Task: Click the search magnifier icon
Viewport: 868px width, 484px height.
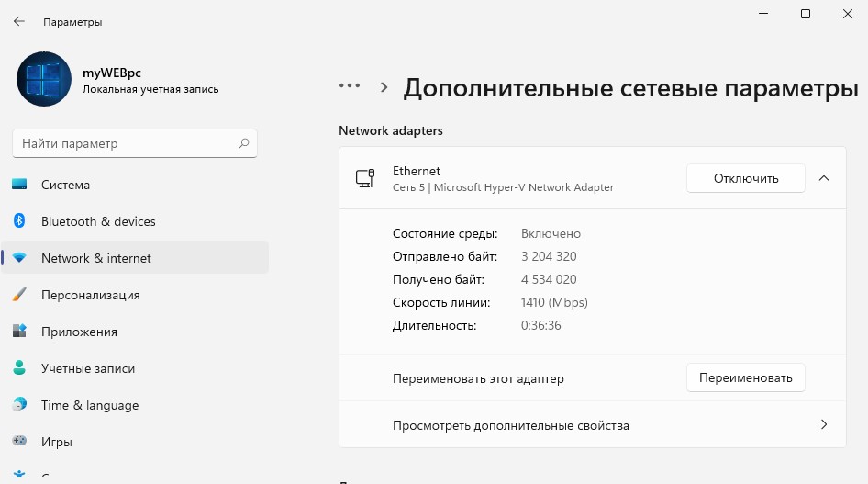Action: [243, 143]
